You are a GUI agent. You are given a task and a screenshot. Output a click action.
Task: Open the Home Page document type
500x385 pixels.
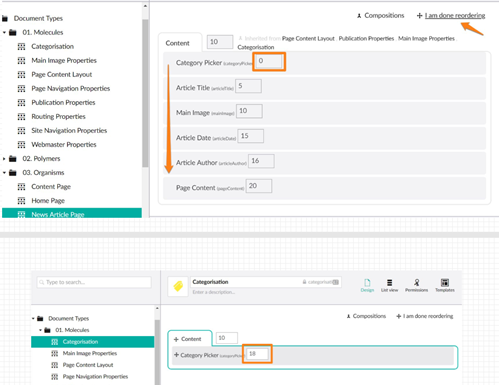point(48,201)
